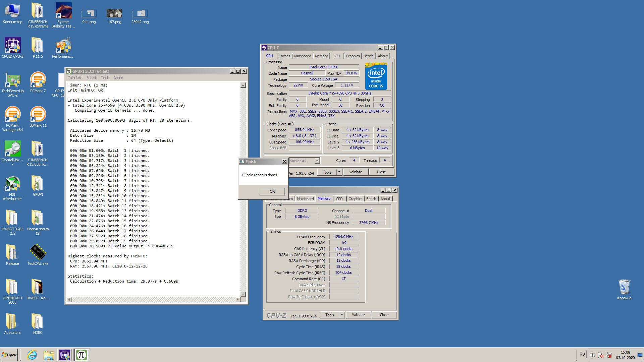Open the R11.5 folder

coord(38,48)
